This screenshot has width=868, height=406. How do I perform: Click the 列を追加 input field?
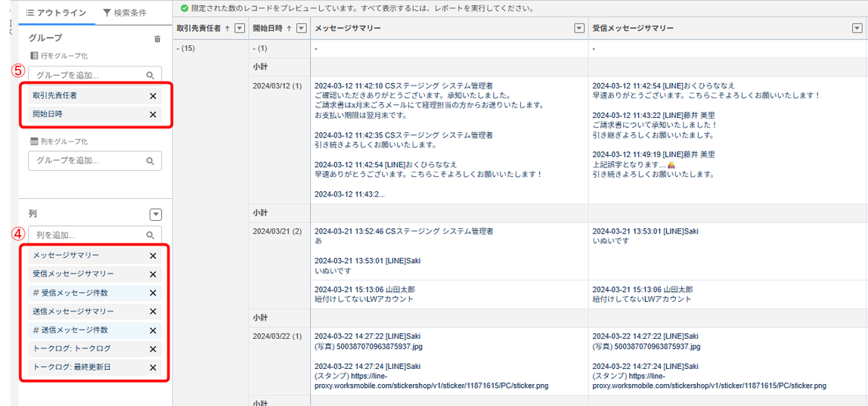pos(95,235)
